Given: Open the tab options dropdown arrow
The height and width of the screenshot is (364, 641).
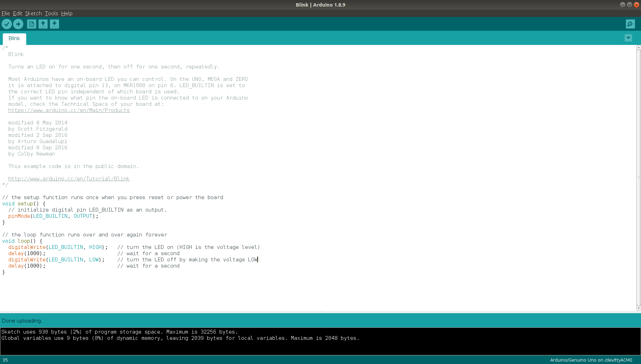Looking at the screenshot, I should point(628,38).
